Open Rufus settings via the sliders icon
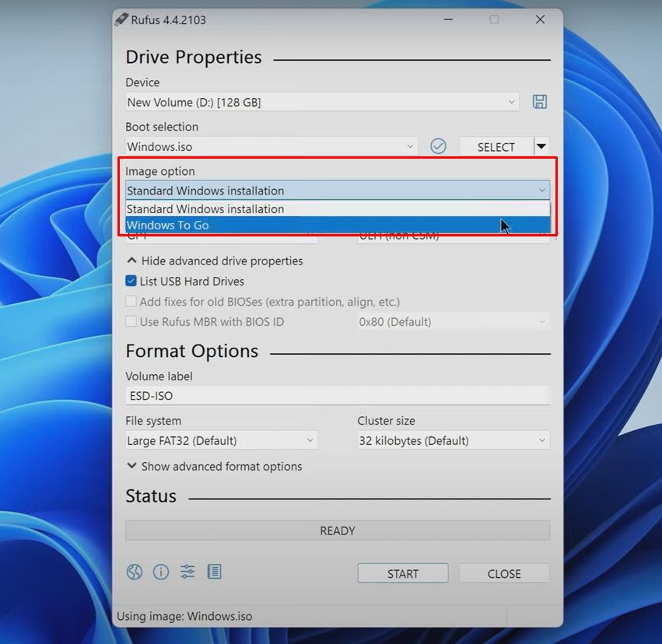 point(187,572)
